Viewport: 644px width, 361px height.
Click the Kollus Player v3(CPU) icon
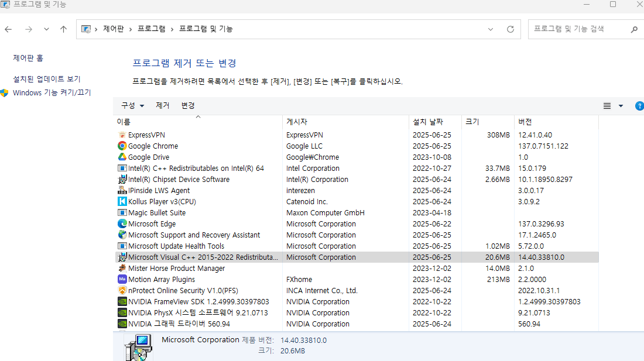click(x=122, y=201)
